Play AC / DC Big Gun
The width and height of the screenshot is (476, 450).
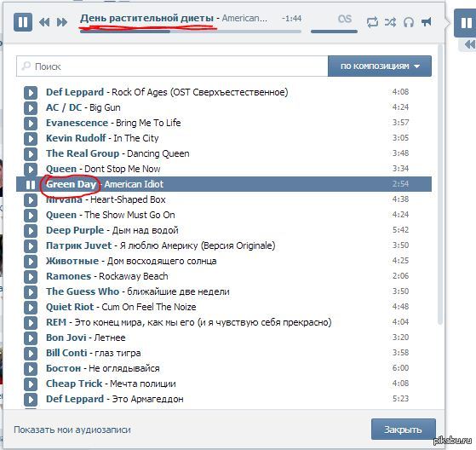click(x=31, y=108)
